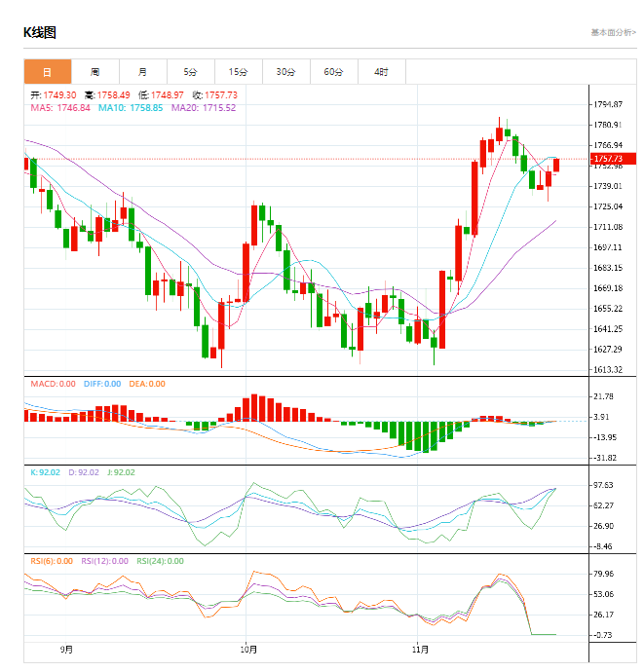Click the 21.78 MACD axis label
This screenshot has height=672, width=644.
click(603, 396)
